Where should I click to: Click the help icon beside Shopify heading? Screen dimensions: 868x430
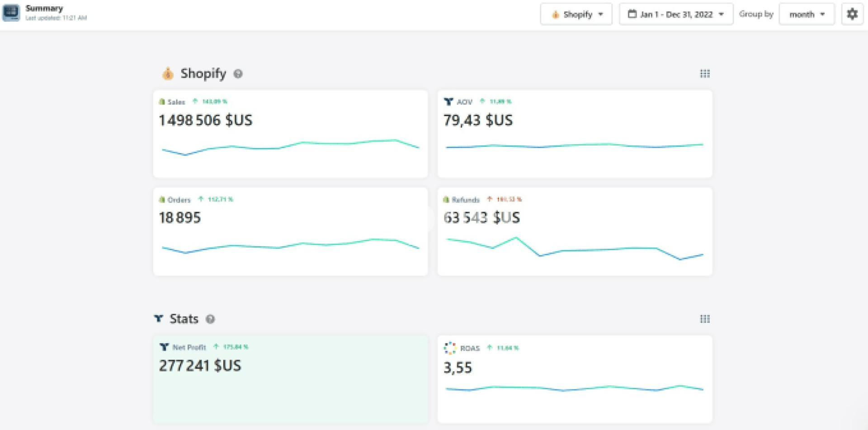click(x=238, y=74)
